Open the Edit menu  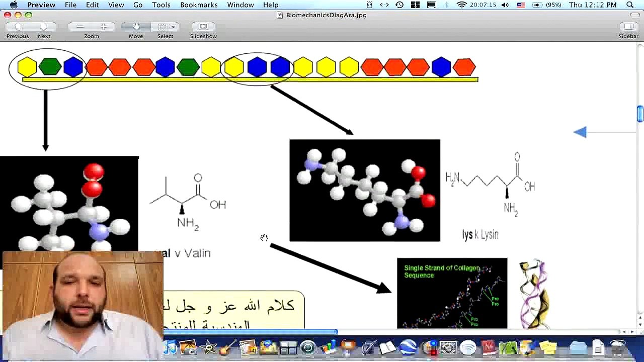coord(92,5)
